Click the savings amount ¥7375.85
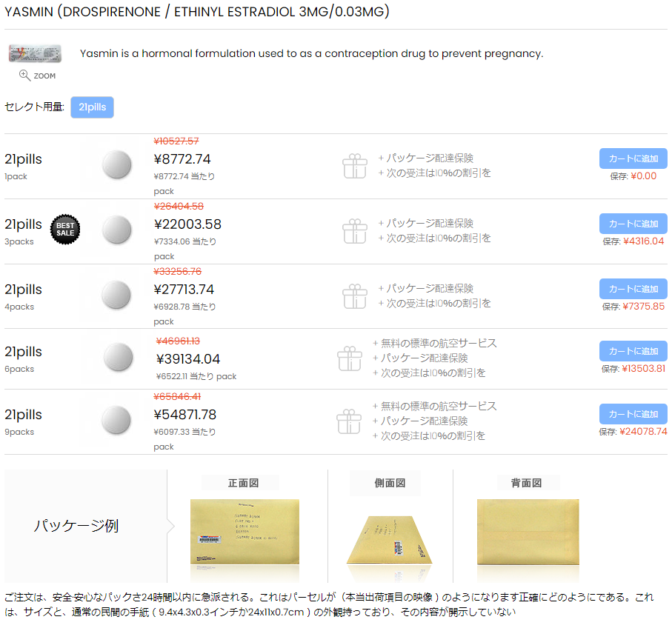672x631 pixels. pyautogui.click(x=643, y=307)
